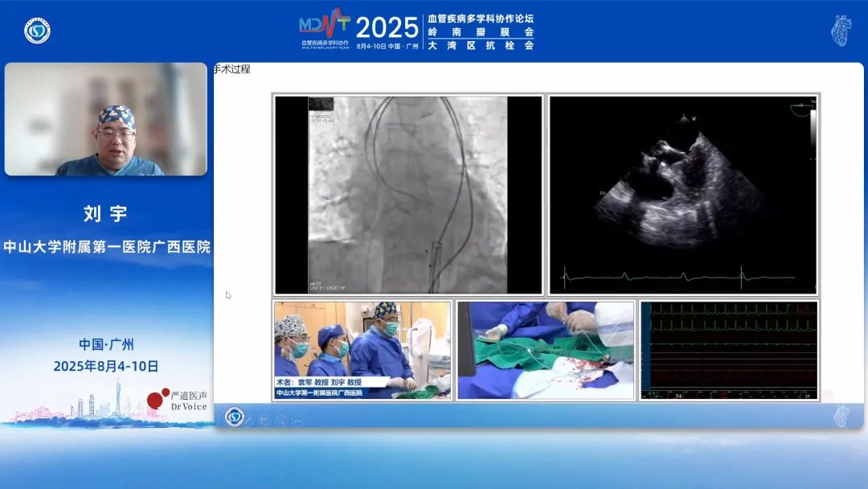This screenshot has width=868, height=489.
Task: Click the hospital logo in the top-left corner
Action: click(37, 31)
